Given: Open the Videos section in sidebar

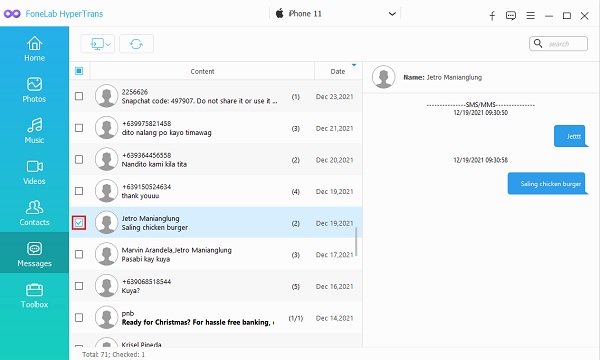Looking at the screenshot, I should pos(34,172).
